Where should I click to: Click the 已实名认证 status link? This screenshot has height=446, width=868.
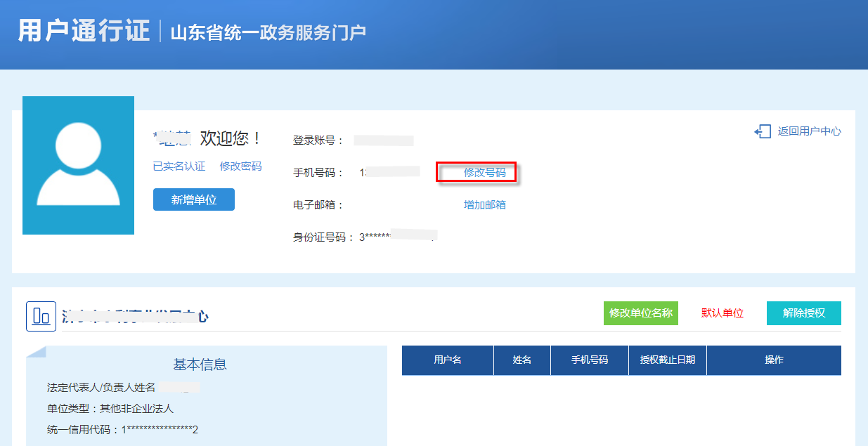click(179, 166)
